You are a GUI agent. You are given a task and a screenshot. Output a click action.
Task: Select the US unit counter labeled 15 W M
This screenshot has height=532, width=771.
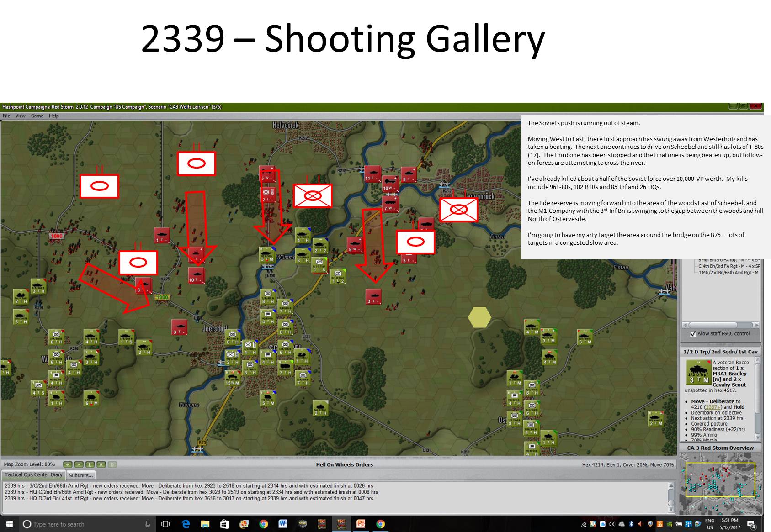pos(232,378)
